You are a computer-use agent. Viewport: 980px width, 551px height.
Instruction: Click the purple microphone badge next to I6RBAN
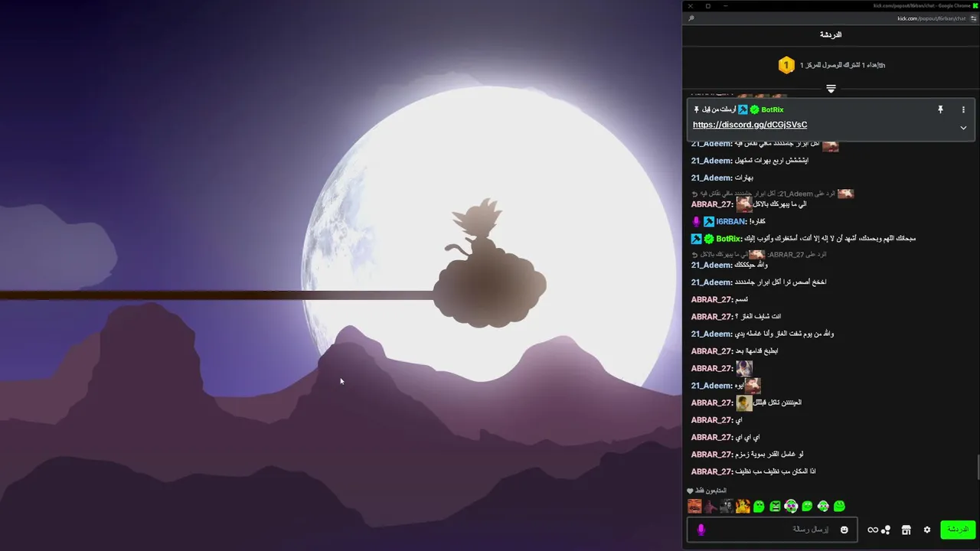pyautogui.click(x=696, y=221)
